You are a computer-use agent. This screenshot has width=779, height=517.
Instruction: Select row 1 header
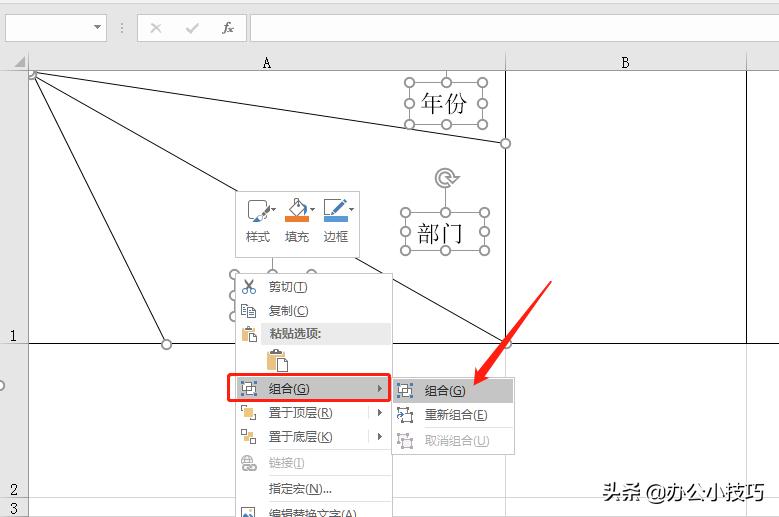point(14,207)
